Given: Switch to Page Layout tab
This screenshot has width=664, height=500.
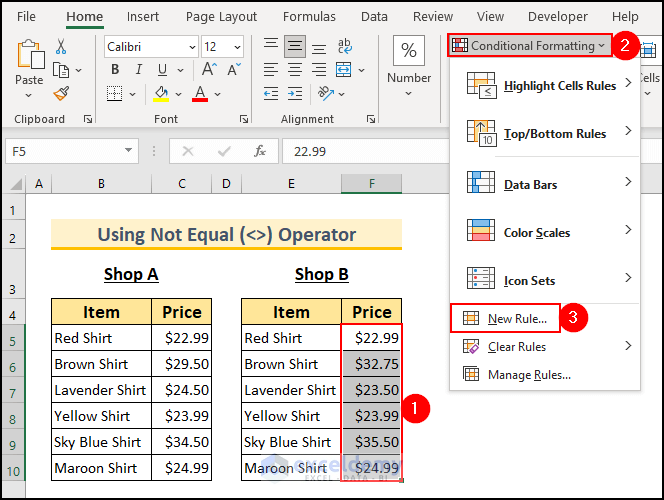Looking at the screenshot, I should [221, 17].
